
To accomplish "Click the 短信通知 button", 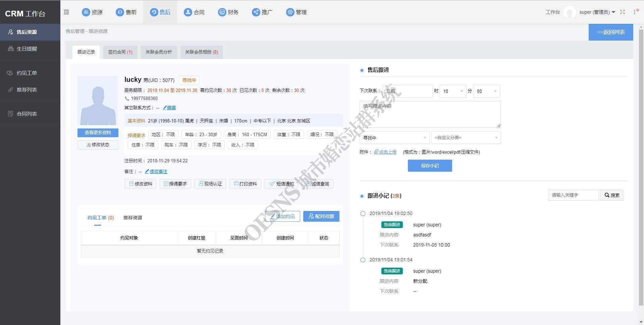I will pyautogui.click(x=281, y=184).
